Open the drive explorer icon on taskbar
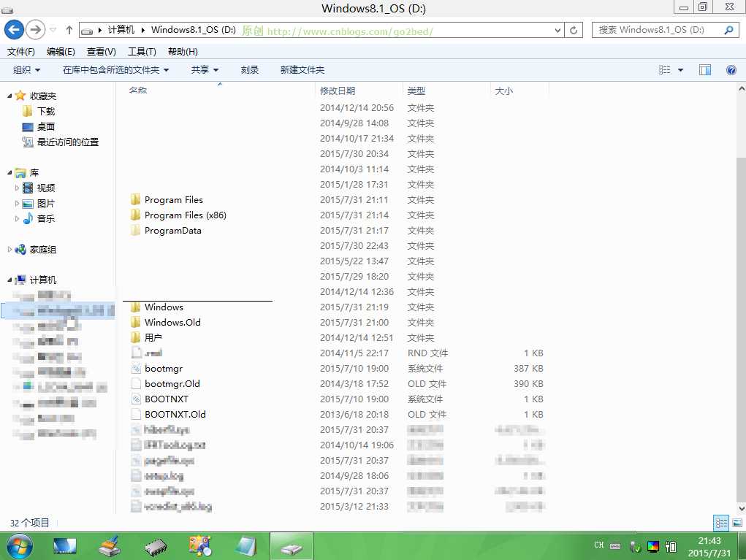Viewport: 746px width, 560px height. pos(292,546)
